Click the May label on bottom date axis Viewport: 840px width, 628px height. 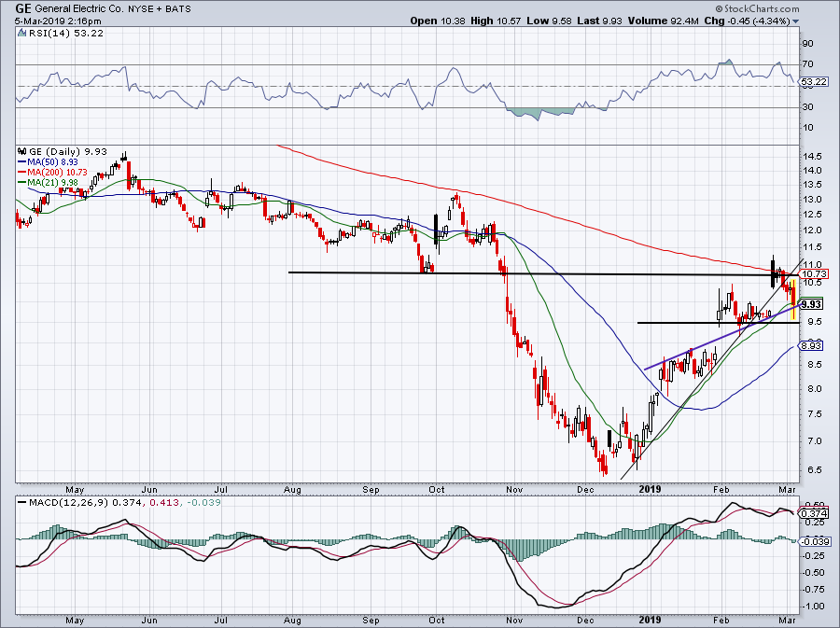coord(75,620)
